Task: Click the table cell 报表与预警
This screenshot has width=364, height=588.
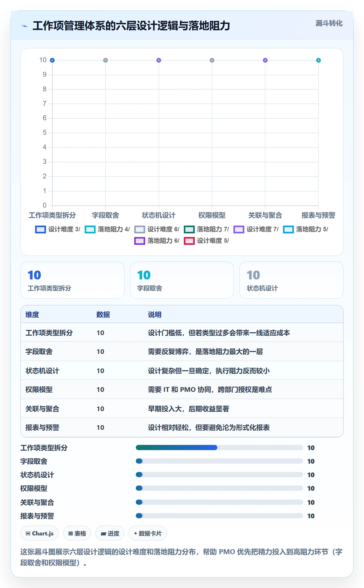Action: coord(42,427)
